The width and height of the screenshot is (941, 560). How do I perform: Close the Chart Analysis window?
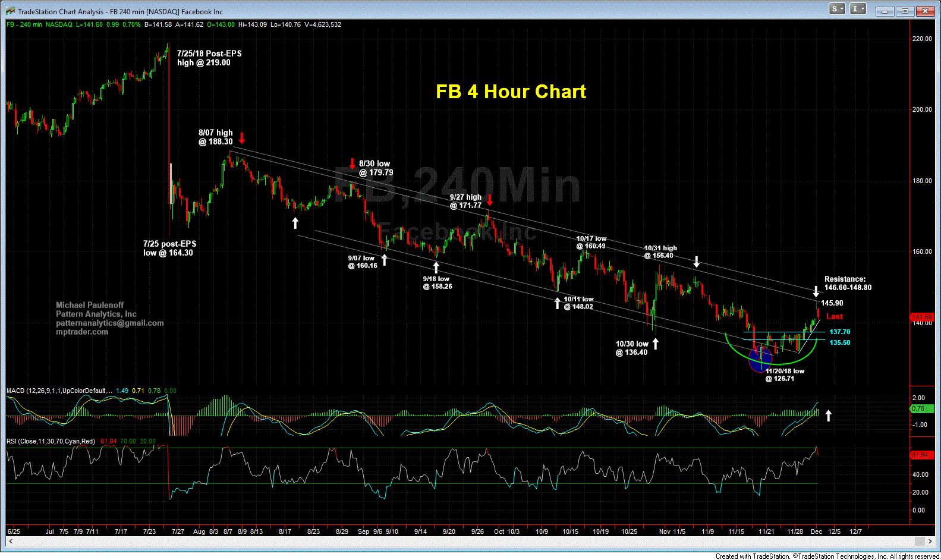pyautogui.click(x=926, y=11)
